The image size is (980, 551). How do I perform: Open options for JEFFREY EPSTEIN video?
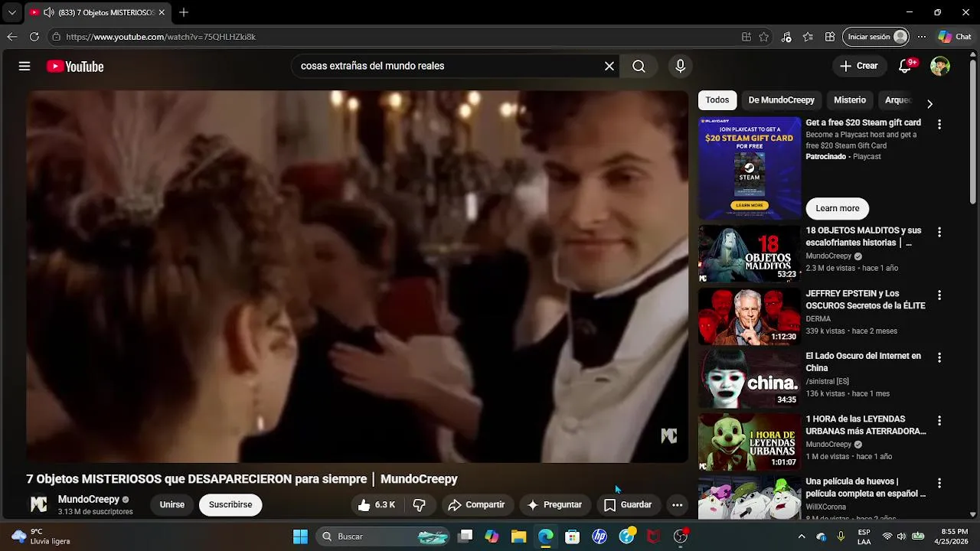939,295
